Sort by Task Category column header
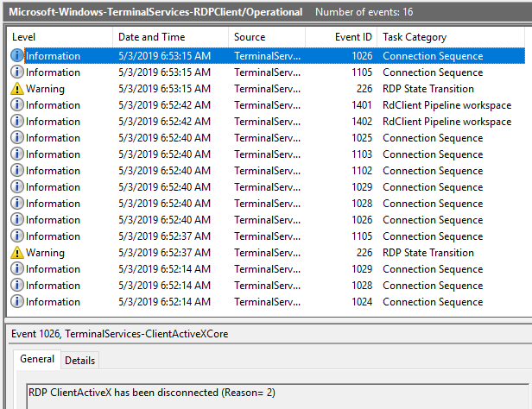 (451, 37)
